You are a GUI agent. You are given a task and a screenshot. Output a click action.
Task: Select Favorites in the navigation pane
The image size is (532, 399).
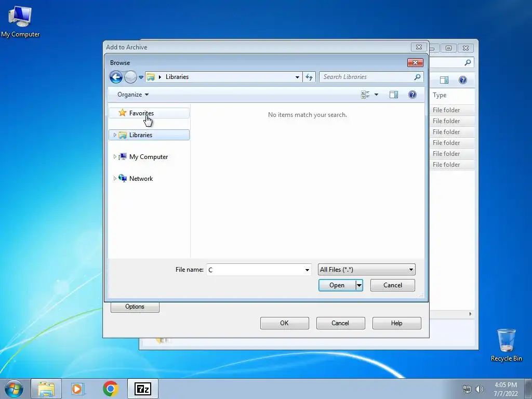coord(149,113)
